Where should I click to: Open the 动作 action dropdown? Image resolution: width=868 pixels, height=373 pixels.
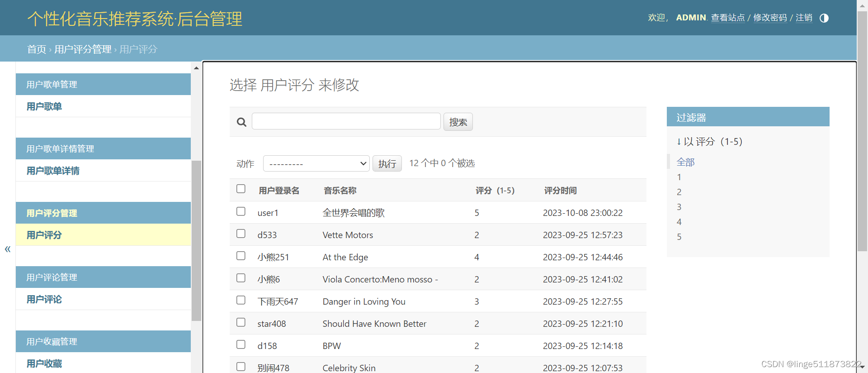pos(316,163)
